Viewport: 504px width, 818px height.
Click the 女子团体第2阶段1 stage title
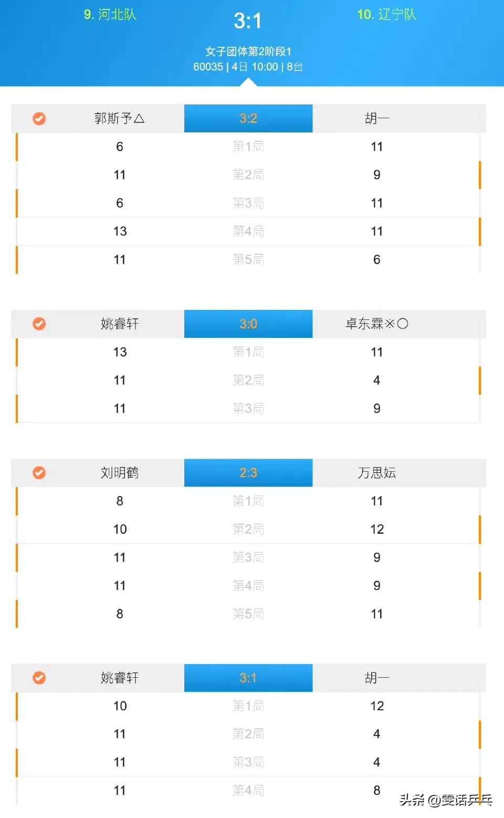[x=248, y=51]
